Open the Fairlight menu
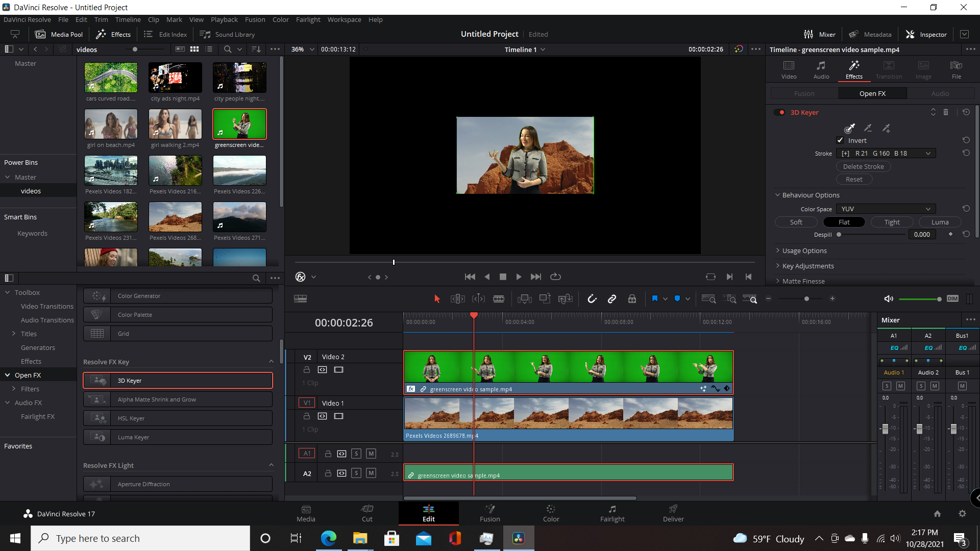 click(x=308, y=20)
